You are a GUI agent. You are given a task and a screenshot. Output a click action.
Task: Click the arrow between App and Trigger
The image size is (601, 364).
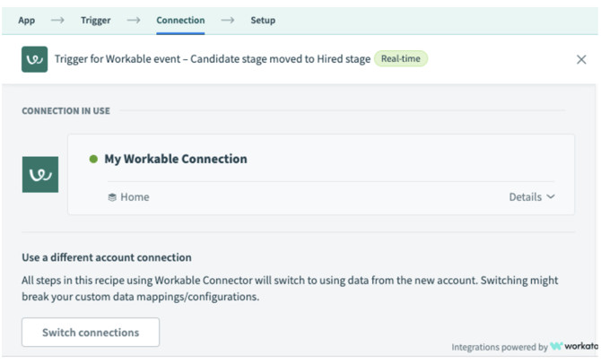click(57, 20)
